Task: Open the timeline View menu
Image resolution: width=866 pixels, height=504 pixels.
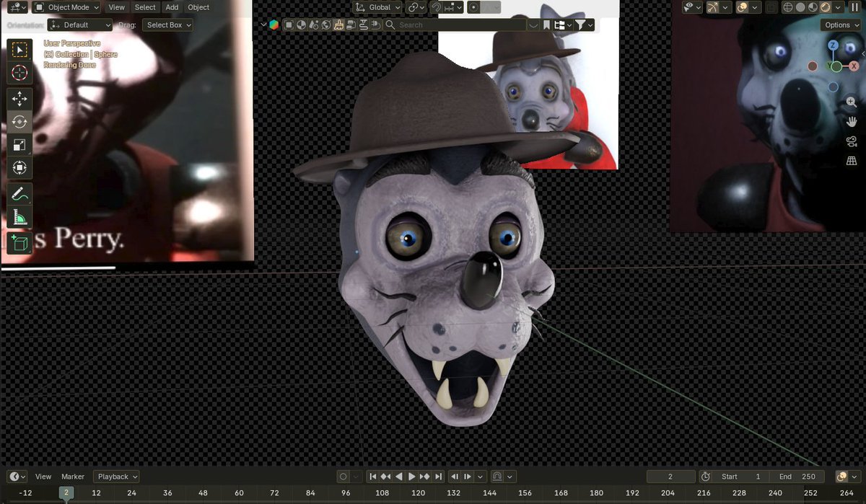Action: click(43, 477)
